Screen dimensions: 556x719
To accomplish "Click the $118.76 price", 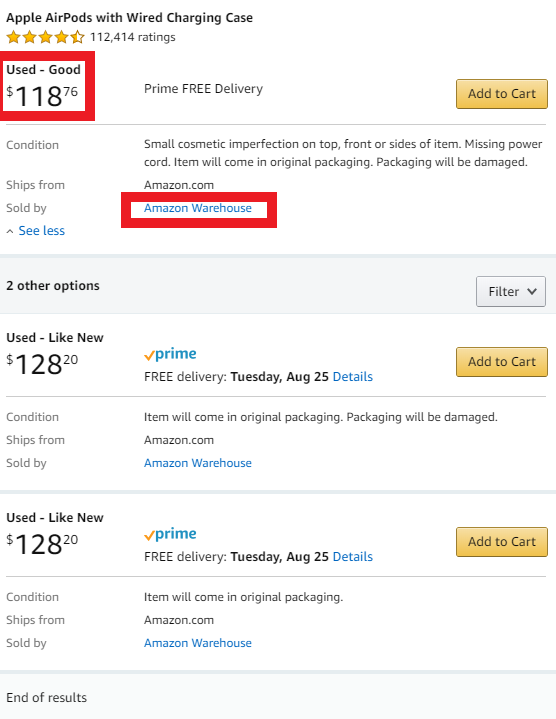I will pos(42,96).
